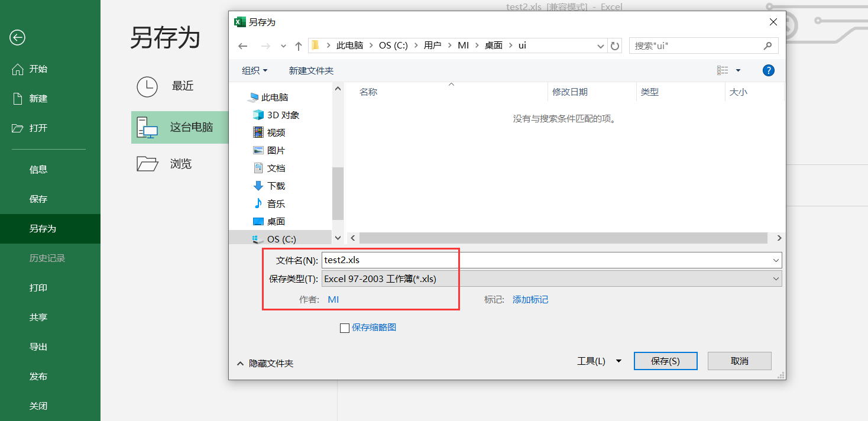Click the author MI value

click(333, 300)
